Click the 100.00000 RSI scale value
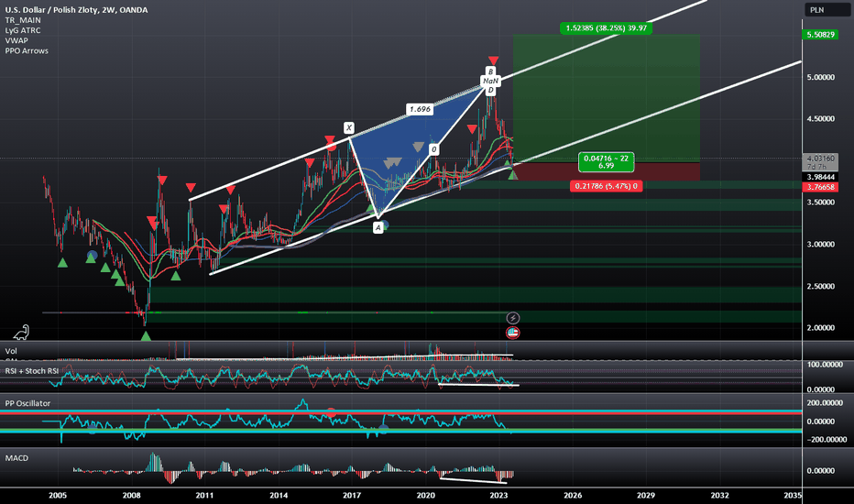Viewport: 854px width, 504px height. [824, 365]
